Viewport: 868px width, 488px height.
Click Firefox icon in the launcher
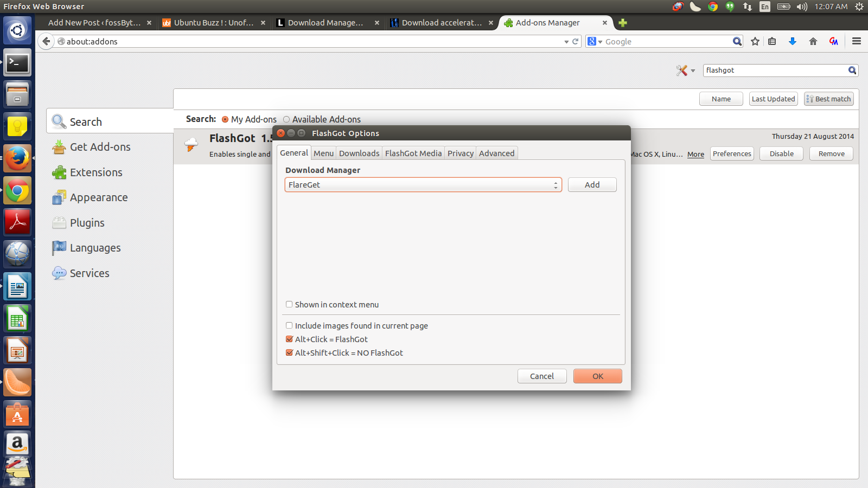(17, 159)
